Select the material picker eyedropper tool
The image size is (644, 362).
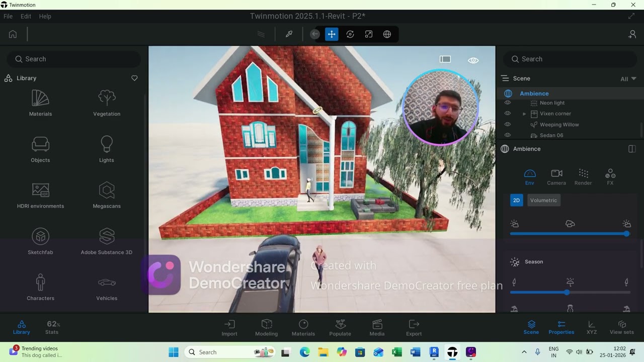point(289,34)
